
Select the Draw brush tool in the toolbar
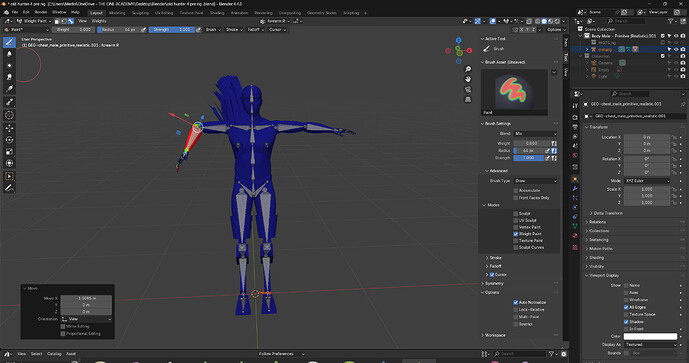point(9,42)
